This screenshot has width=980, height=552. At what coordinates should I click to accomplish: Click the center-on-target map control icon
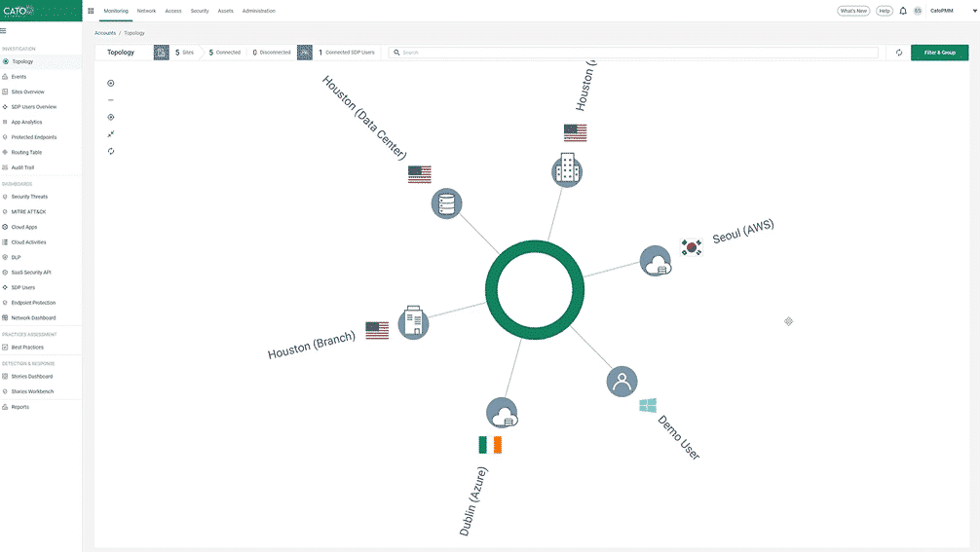(111, 117)
